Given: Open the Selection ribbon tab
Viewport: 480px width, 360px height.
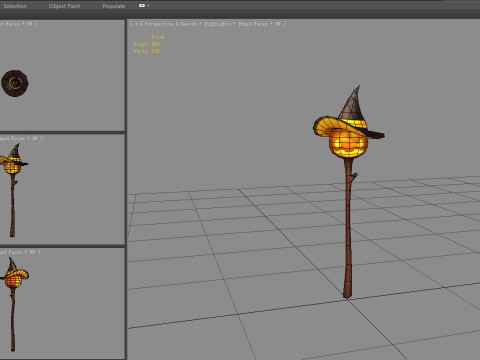Looking at the screenshot, I should point(15,6).
